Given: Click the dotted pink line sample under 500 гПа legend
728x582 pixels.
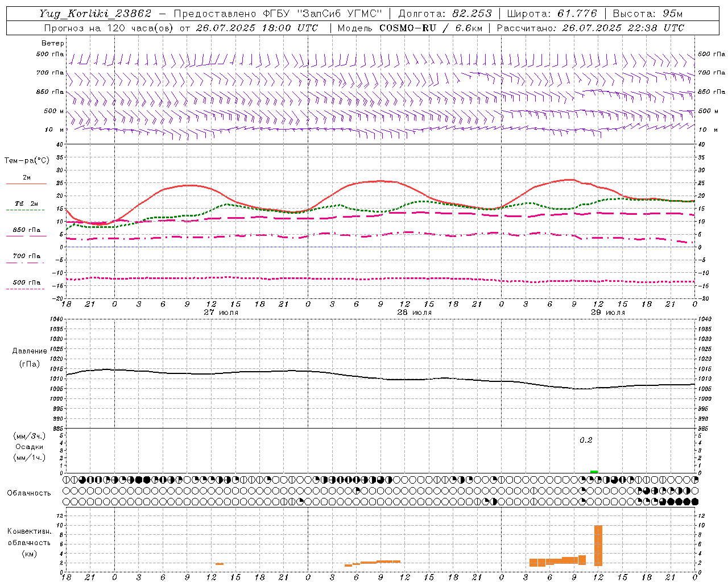Looking at the screenshot, I should (26, 289).
